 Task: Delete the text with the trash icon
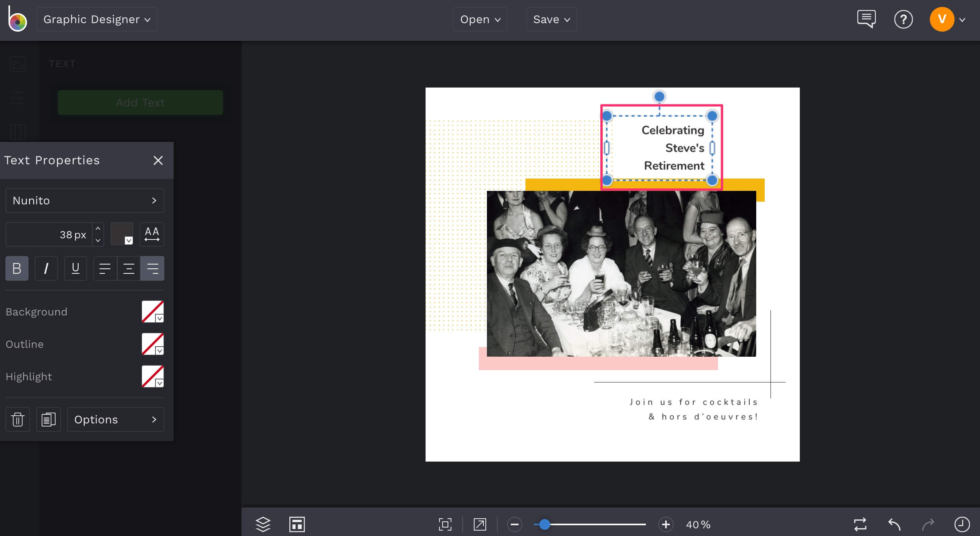click(x=17, y=420)
